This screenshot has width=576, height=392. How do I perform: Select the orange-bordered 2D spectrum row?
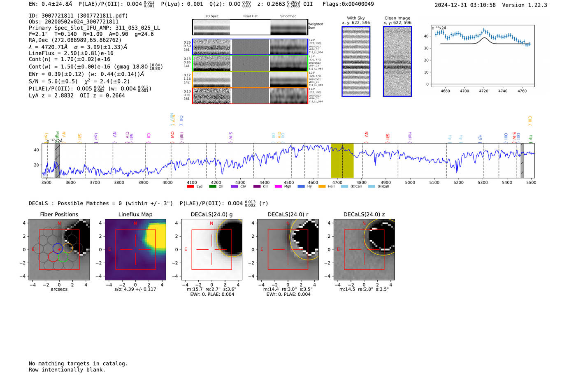(x=250, y=79)
